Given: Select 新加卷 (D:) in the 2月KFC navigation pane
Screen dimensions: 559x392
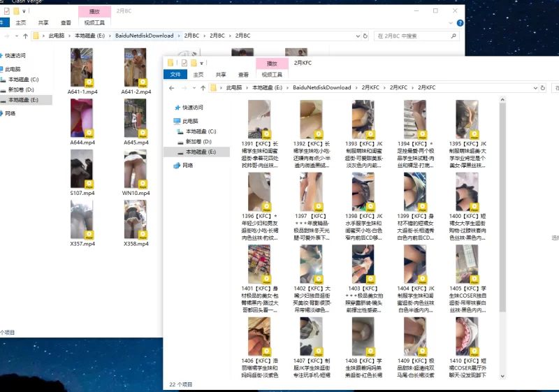Looking at the screenshot, I should point(201,141).
